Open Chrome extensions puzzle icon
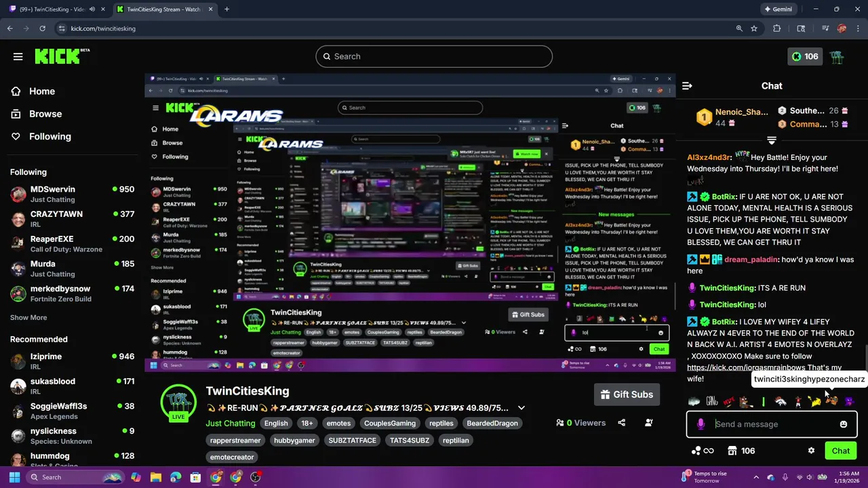This screenshot has width=868, height=488. point(777,28)
